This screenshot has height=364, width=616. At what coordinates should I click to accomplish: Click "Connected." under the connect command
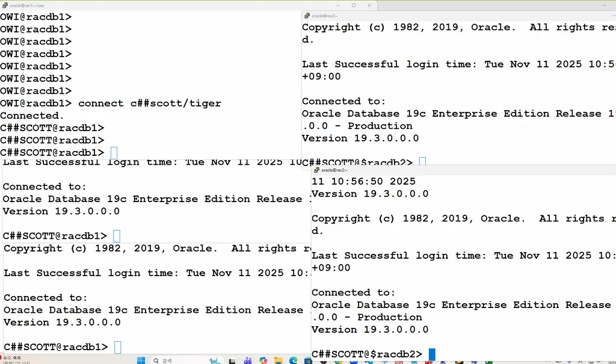click(x=32, y=116)
